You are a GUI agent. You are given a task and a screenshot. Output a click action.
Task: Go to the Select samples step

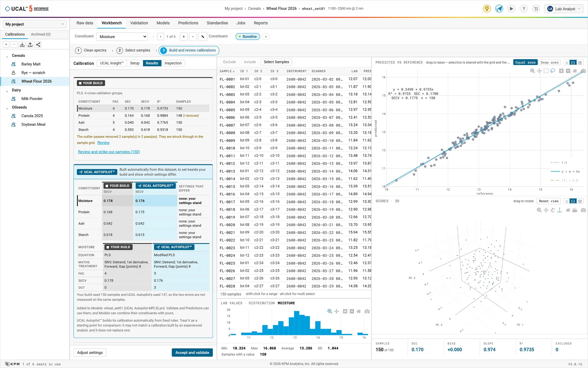(x=133, y=50)
